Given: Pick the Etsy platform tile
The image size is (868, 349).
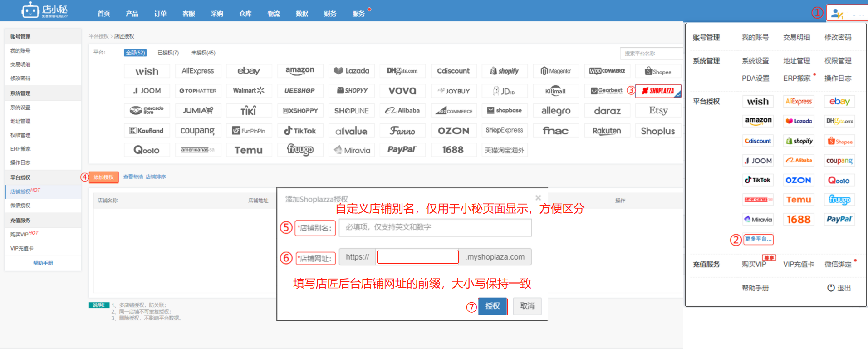Looking at the screenshot, I should point(658,110).
